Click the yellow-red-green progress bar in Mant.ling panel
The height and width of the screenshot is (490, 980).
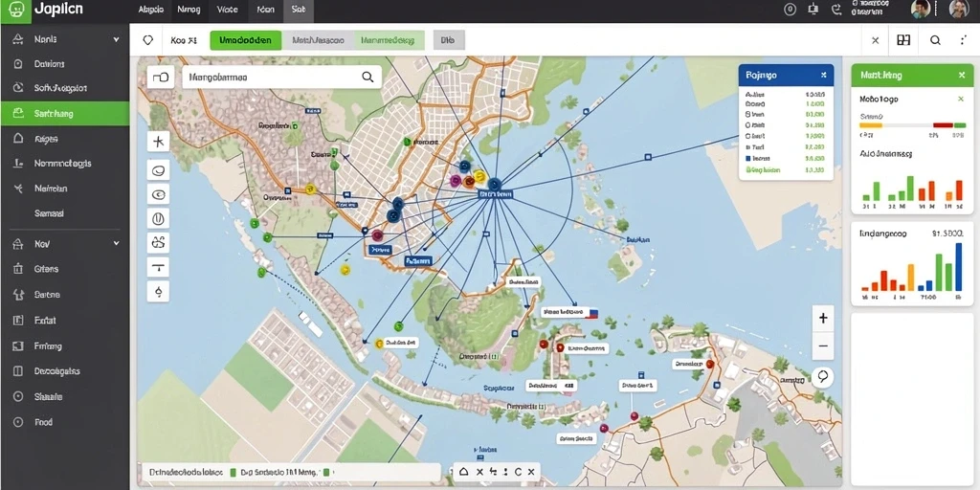(912, 125)
